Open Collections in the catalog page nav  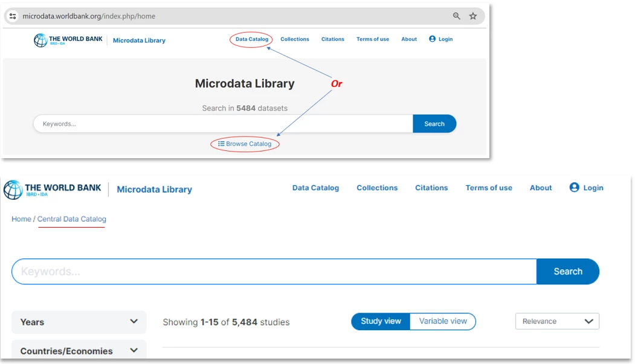(x=377, y=188)
